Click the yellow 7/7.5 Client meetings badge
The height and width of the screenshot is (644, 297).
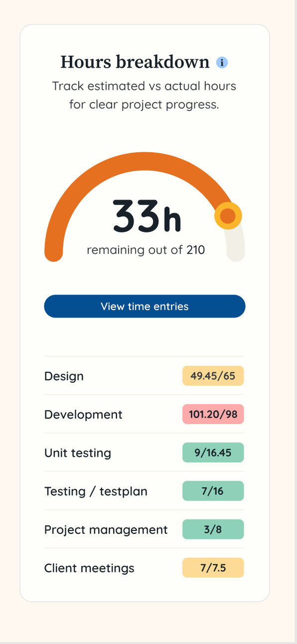(213, 567)
